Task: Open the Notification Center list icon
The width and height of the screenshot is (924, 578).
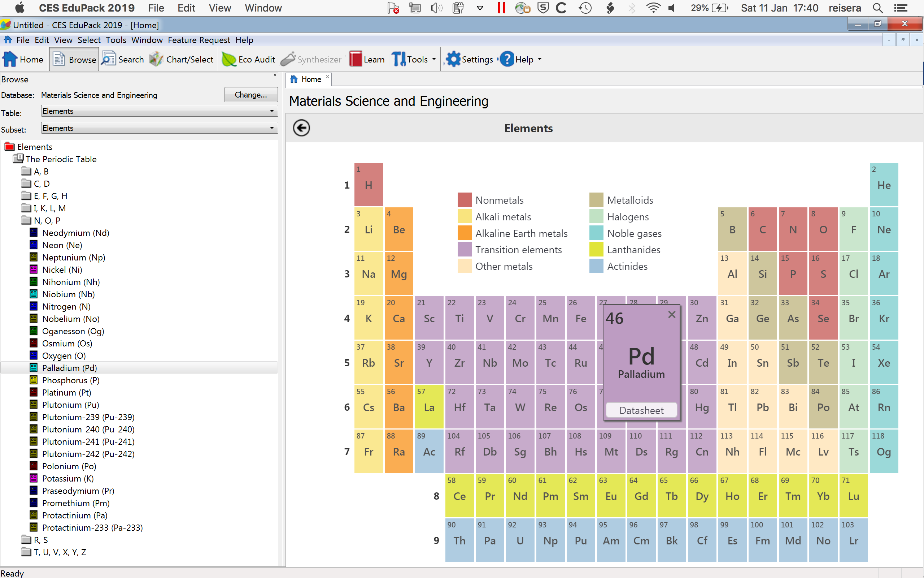Action: pyautogui.click(x=901, y=8)
